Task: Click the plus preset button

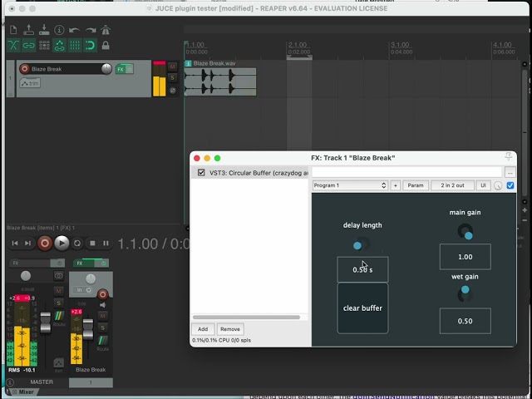Action: pos(396,185)
